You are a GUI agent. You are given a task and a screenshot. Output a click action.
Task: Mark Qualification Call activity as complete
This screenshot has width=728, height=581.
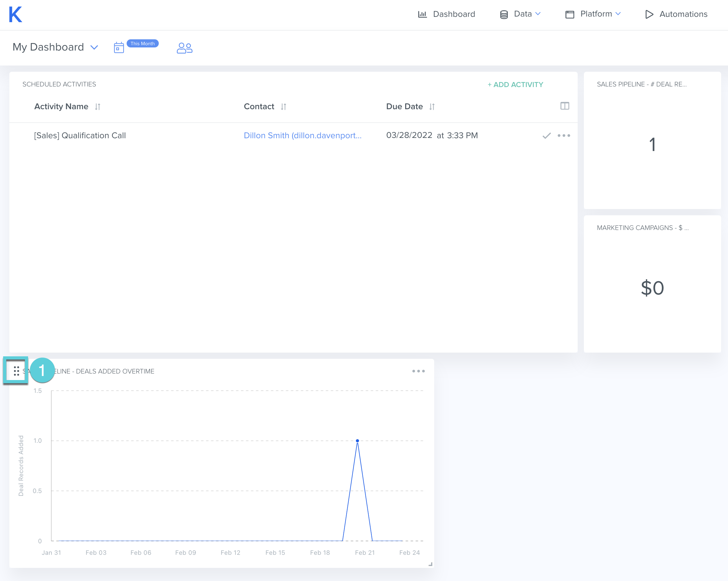(546, 136)
